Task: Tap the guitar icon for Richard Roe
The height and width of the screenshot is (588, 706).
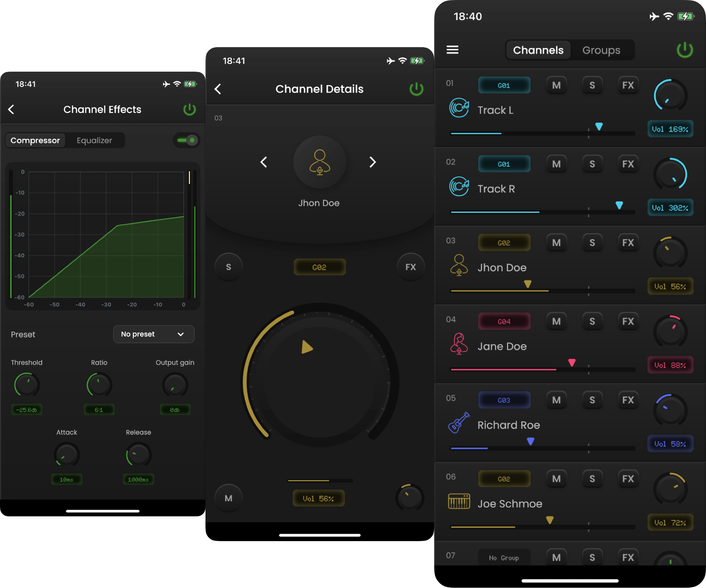Action: pyautogui.click(x=458, y=423)
